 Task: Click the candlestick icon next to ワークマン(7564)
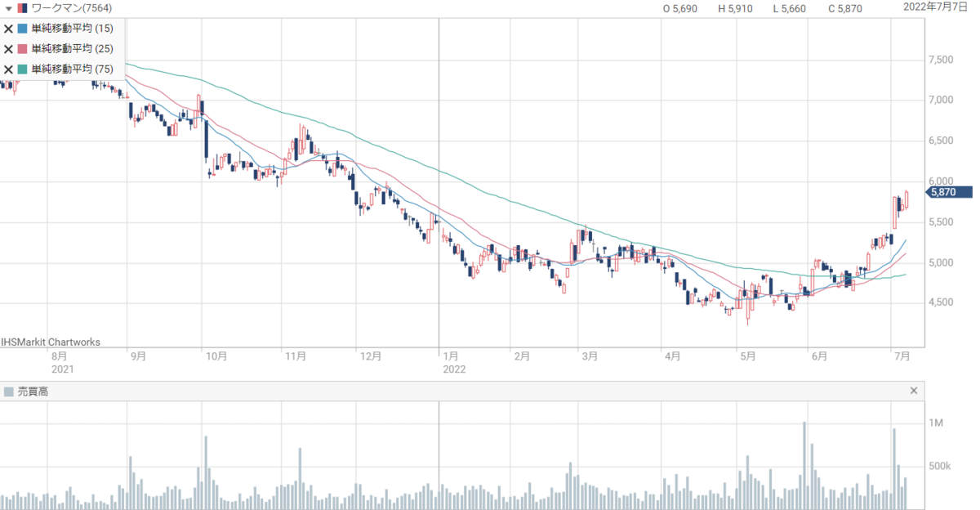click(x=21, y=8)
